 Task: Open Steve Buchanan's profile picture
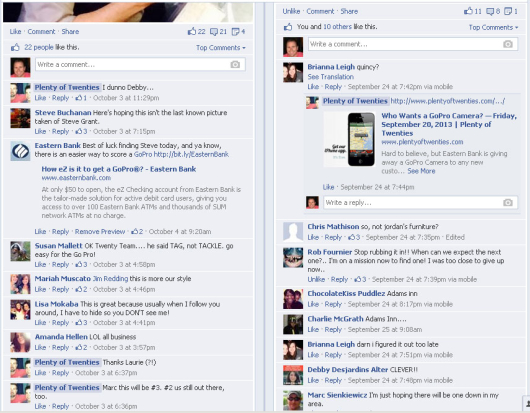pos(20,118)
